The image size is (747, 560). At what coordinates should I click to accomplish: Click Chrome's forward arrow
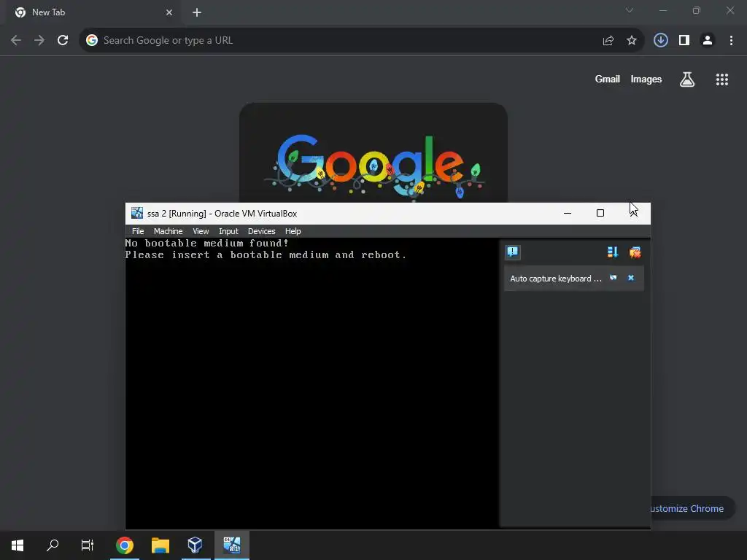39,41
